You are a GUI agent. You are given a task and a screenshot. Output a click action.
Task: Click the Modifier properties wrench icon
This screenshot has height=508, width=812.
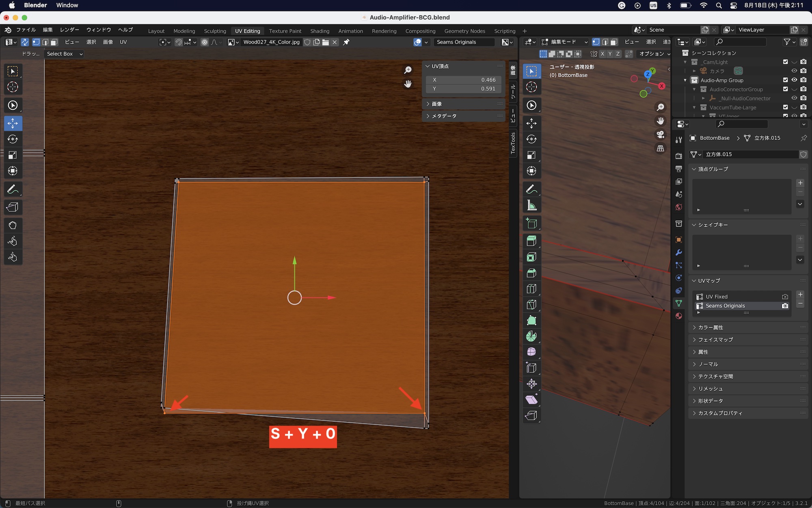click(678, 252)
